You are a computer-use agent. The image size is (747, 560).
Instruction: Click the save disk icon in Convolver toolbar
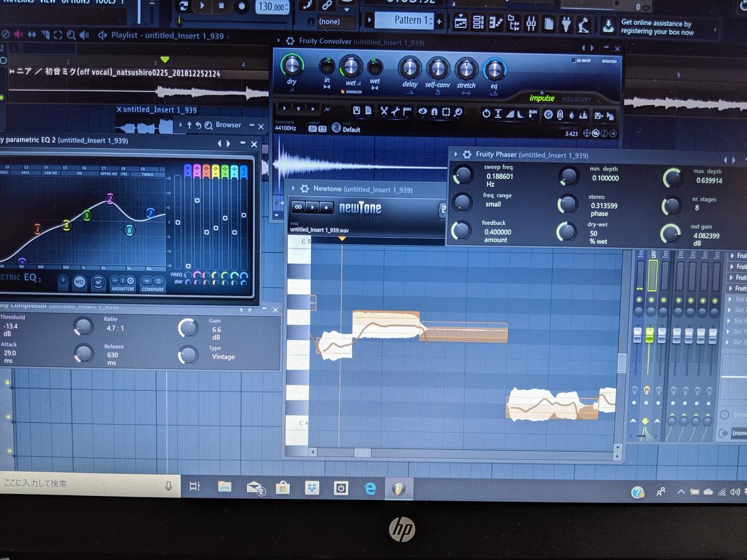click(356, 111)
